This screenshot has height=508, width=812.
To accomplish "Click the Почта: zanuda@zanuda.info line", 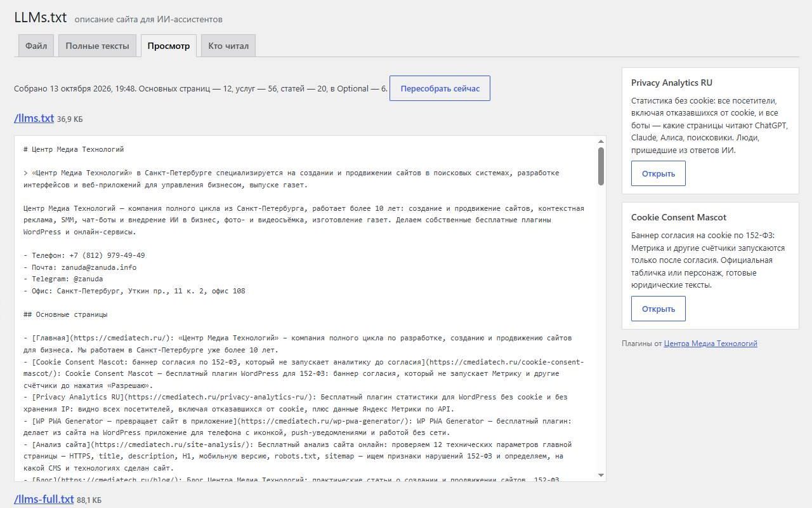I will (x=80, y=267).
